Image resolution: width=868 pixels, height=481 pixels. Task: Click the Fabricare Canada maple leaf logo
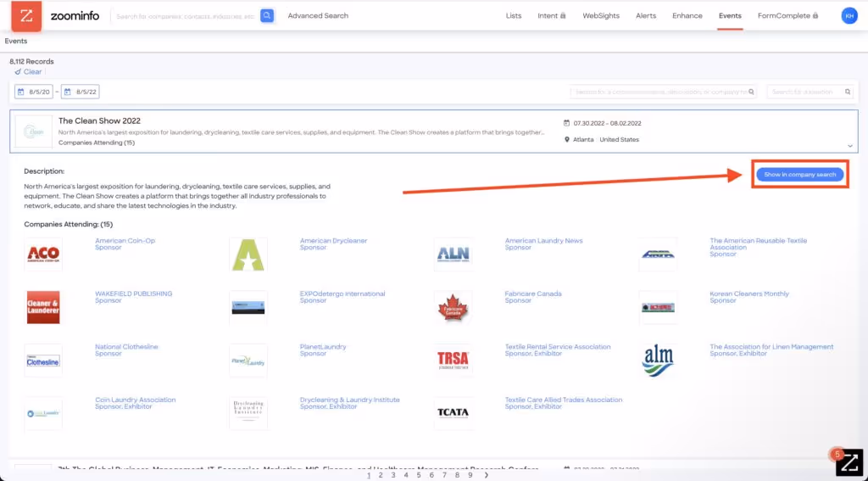pos(453,308)
